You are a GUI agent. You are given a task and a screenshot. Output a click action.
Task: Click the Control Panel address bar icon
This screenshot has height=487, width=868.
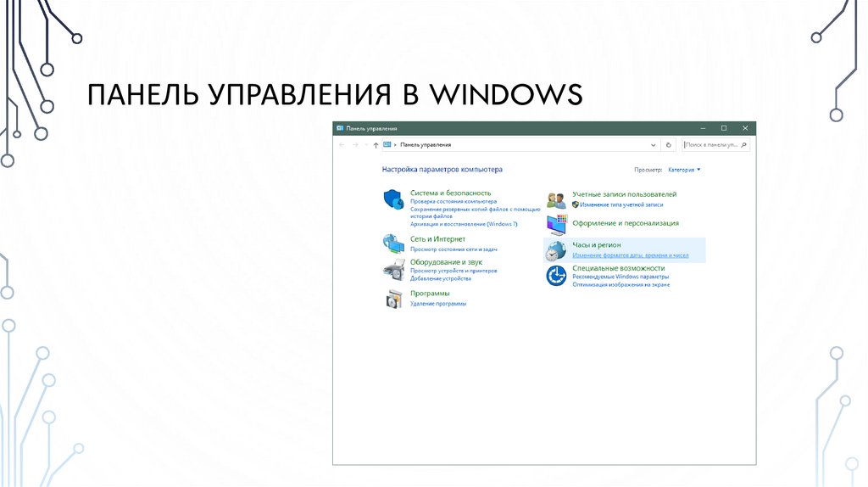point(387,145)
